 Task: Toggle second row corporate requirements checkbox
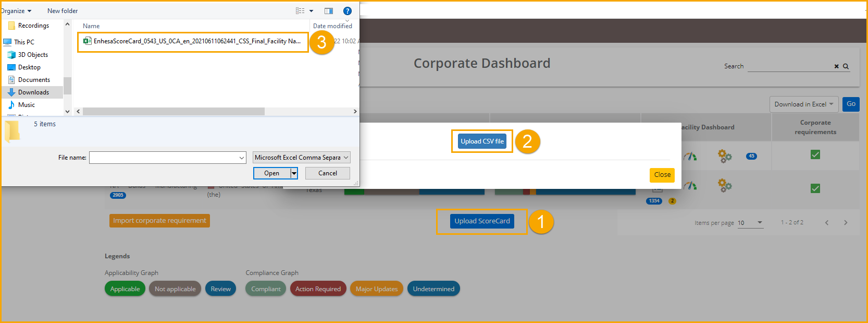pyautogui.click(x=815, y=188)
